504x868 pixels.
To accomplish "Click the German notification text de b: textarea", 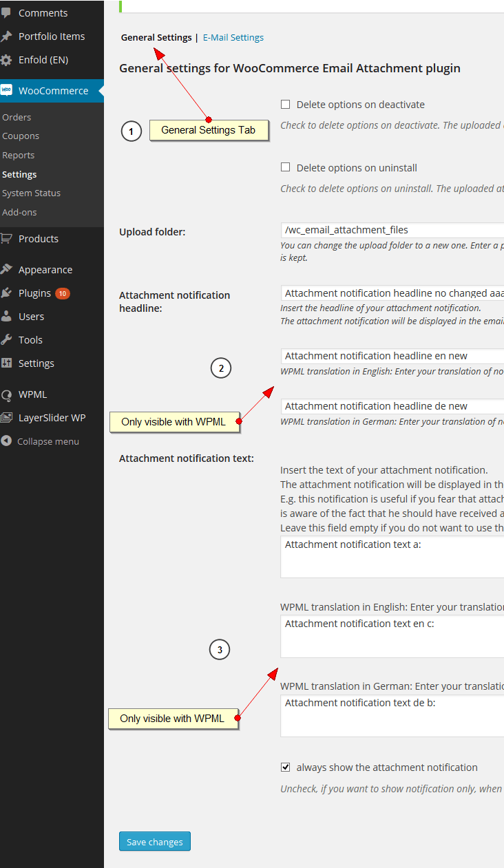I will pyautogui.click(x=392, y=715).
